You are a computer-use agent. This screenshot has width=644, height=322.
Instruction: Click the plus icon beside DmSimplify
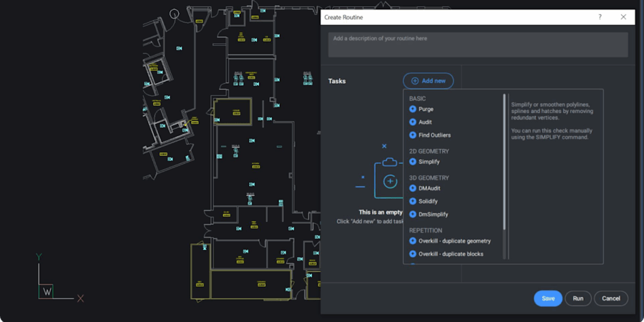pos(413,214)
